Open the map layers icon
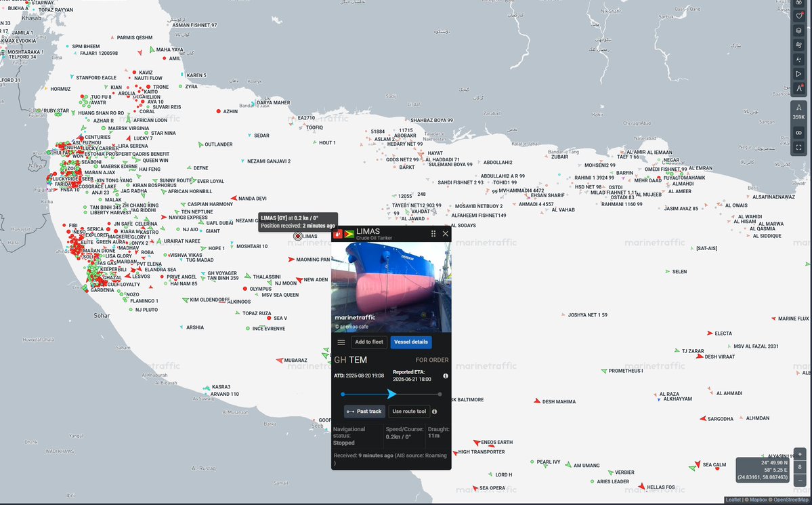The image size is (812, 505). pos(799,31)
